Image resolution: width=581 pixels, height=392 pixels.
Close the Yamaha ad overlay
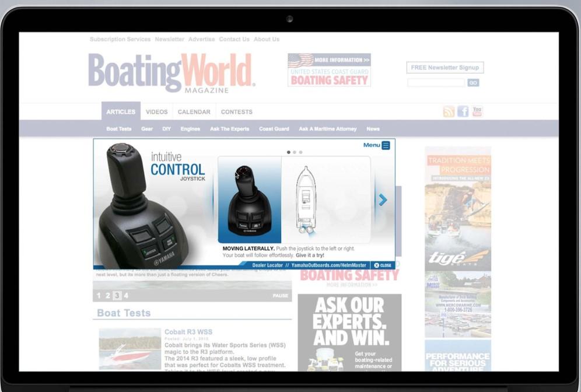pos(383,265)
